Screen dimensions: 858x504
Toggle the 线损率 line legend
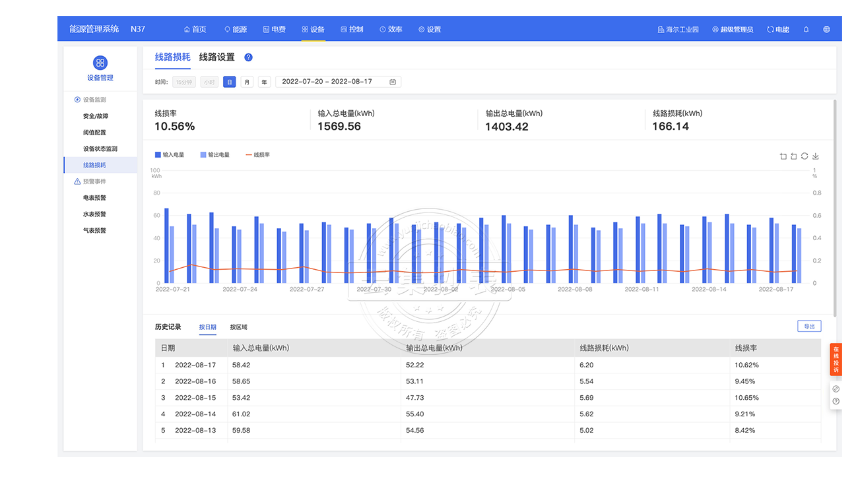point(257,155)
